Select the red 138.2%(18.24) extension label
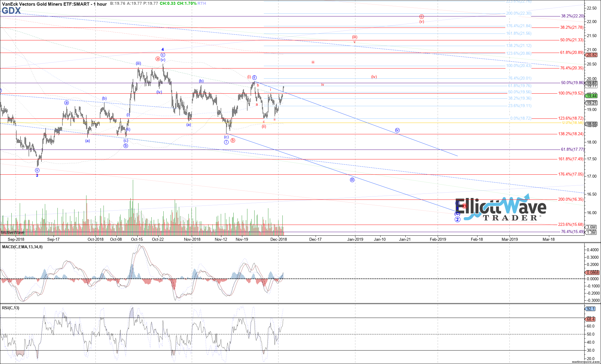Screen dimensions: 601x364 pos(571,134)
